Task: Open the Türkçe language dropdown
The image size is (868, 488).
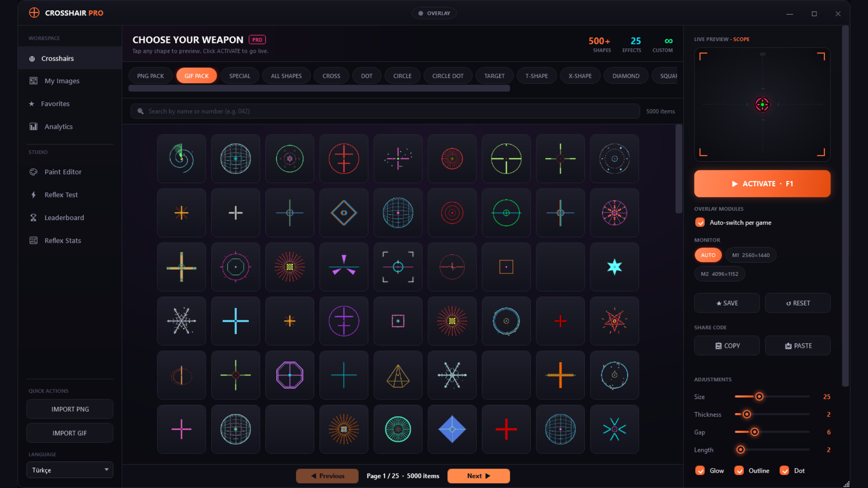Action: (70, 470)
